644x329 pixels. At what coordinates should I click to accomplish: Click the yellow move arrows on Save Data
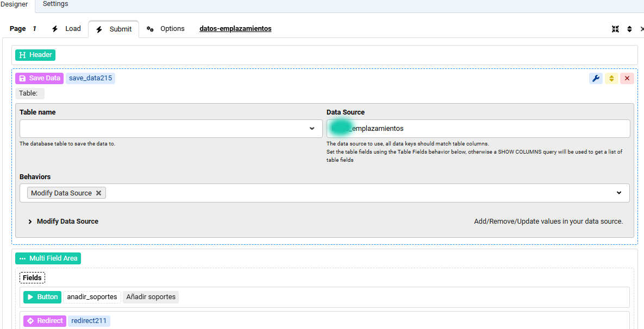point(611,78)
